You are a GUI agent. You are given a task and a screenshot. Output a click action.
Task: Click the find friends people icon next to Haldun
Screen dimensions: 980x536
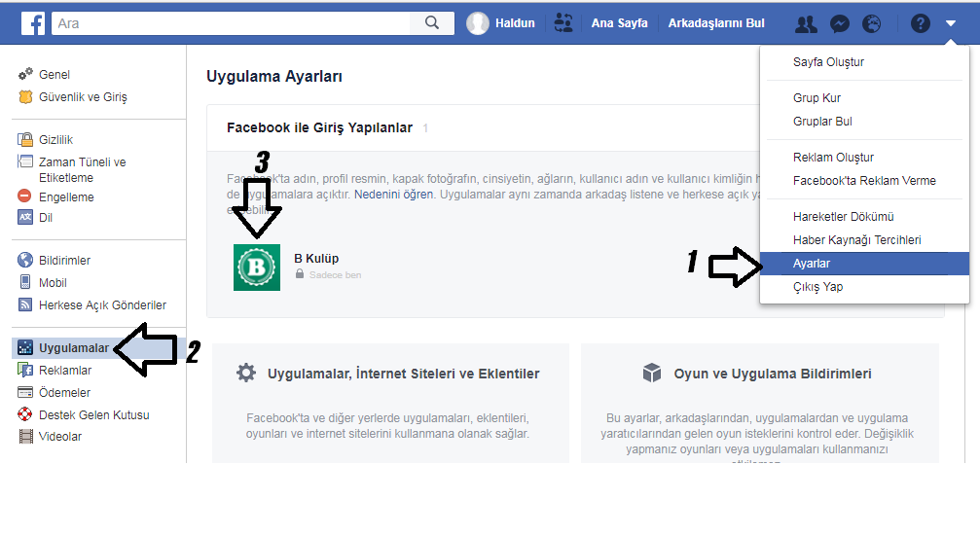[x=563, y=23]
